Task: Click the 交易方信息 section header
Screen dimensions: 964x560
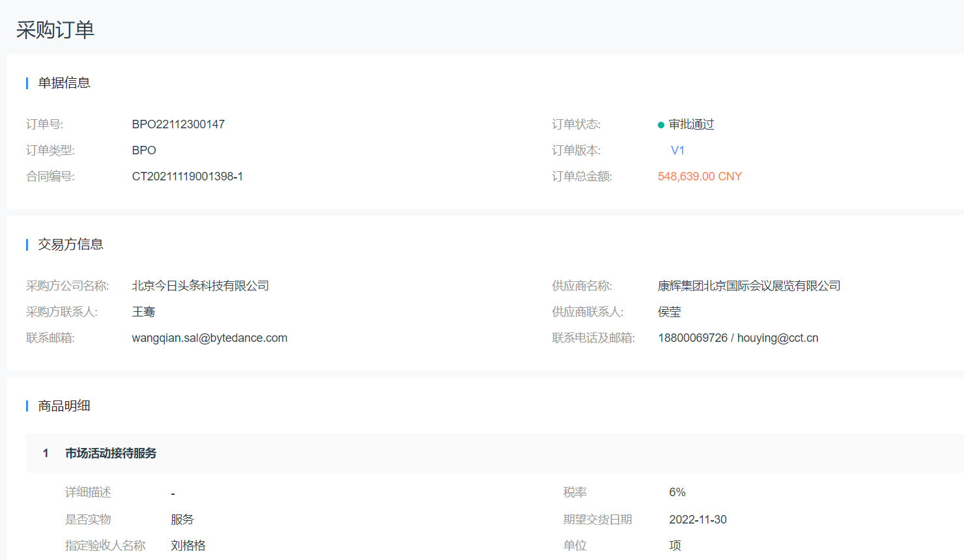Action: pos(70,244)
